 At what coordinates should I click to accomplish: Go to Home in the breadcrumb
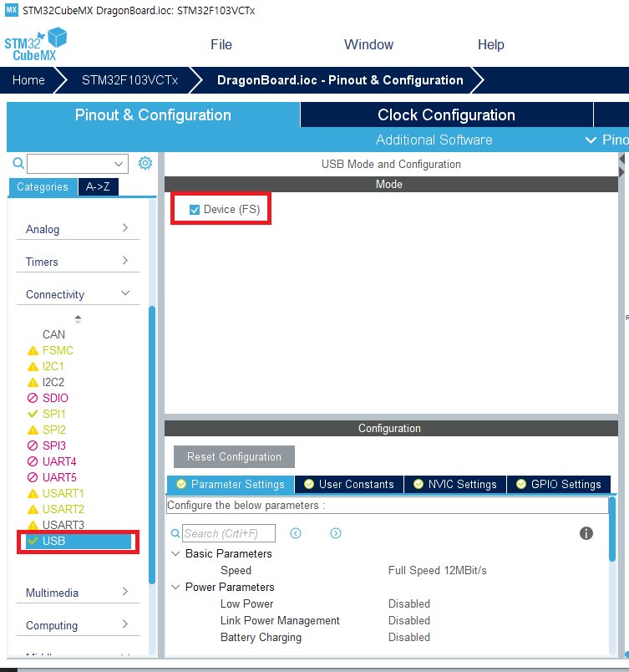[x=28, y=80]
